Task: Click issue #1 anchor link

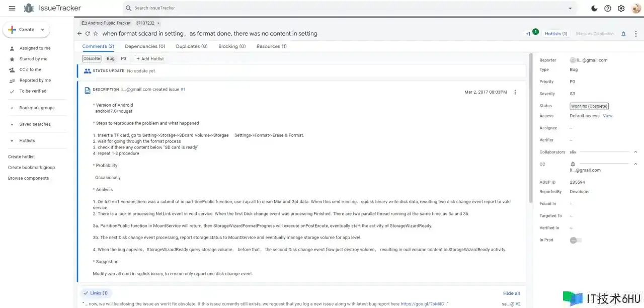Action: click(183, 90)
